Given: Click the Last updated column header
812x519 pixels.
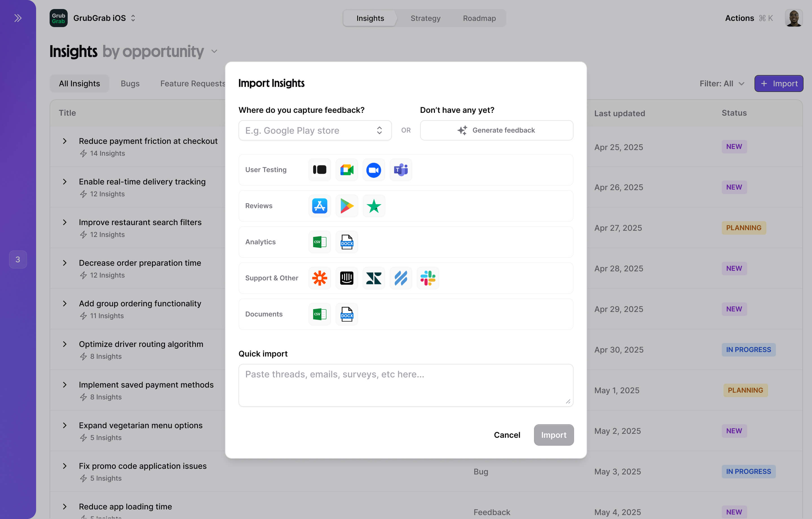Looking at the screenshot, I should click(x=619, y=113).
